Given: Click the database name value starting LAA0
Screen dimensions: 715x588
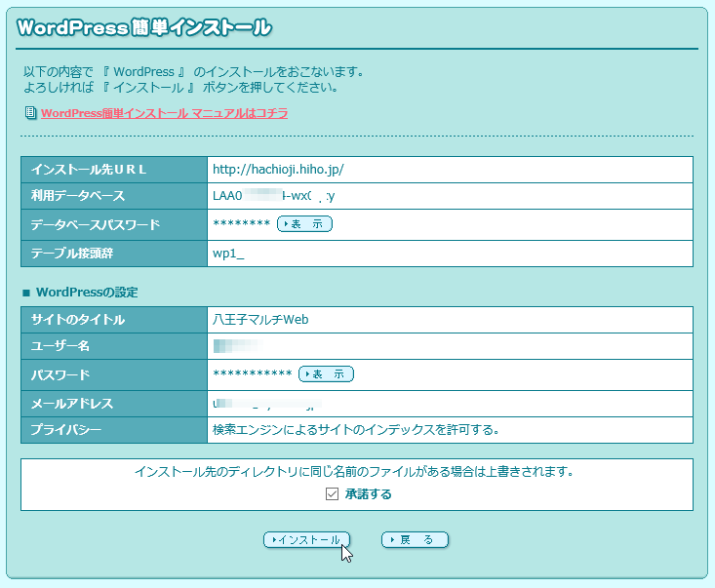Looking at the screenshot, I should pyautogui.click(x=273, y=196).
